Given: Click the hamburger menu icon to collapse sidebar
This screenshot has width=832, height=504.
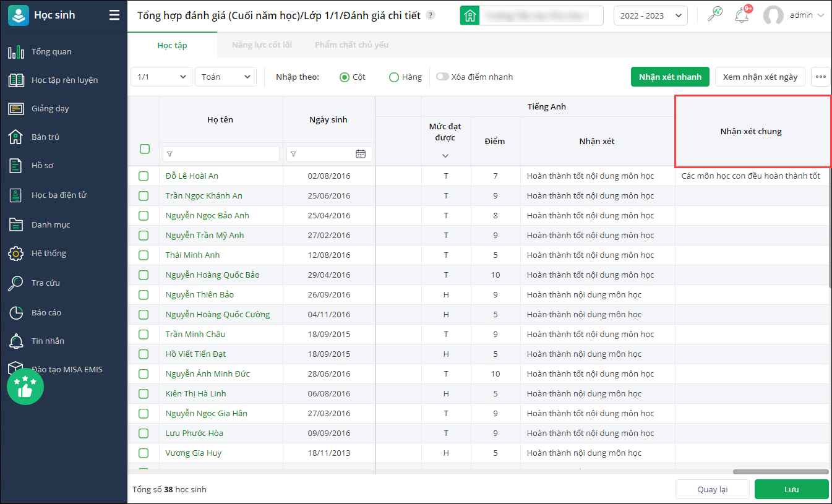Looking at the screenshot, I should coord(114,15).
